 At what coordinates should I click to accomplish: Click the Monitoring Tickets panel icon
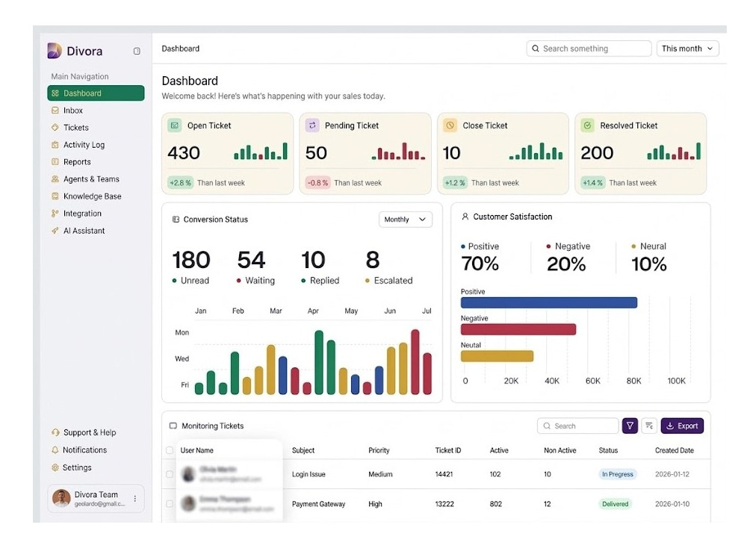173,426
